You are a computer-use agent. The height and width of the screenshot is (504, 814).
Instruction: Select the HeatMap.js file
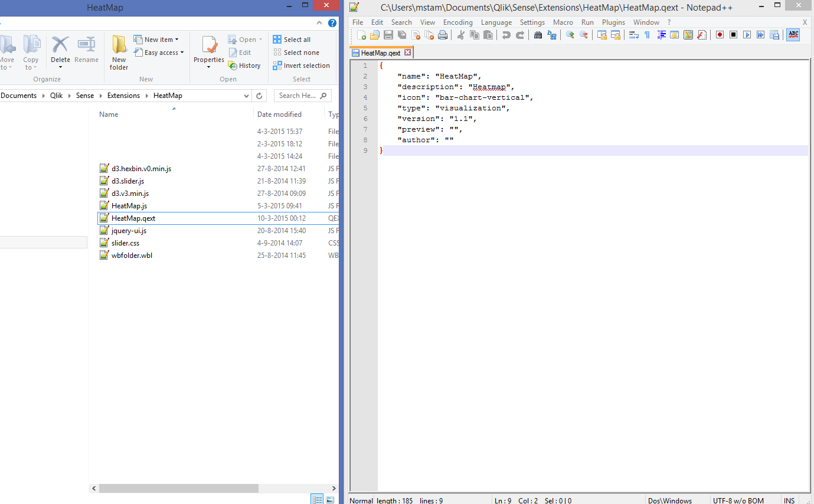129,206
